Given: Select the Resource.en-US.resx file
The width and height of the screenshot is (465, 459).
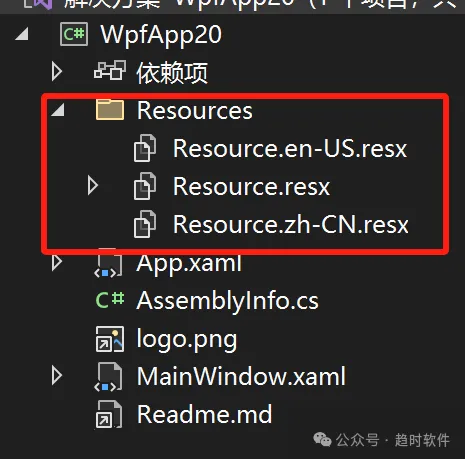Looking at the screenshot, I should 290,148.
